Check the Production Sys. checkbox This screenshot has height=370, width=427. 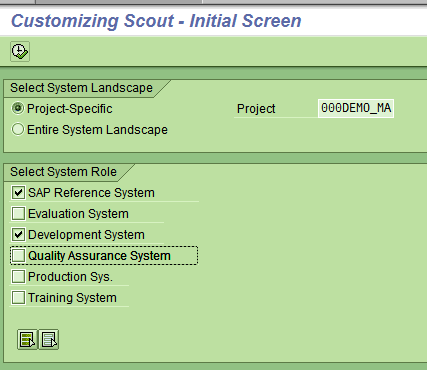[18, 277]
